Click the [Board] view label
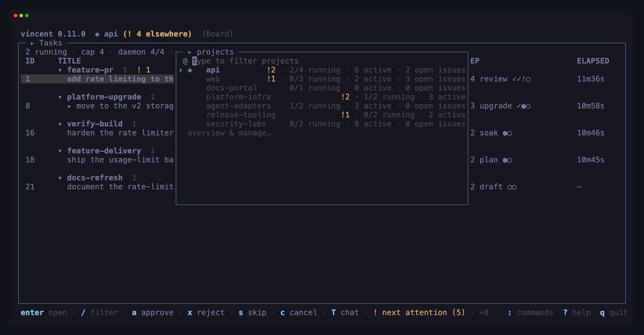Screen dimensions: 644x335 click(x=218, y=34)
